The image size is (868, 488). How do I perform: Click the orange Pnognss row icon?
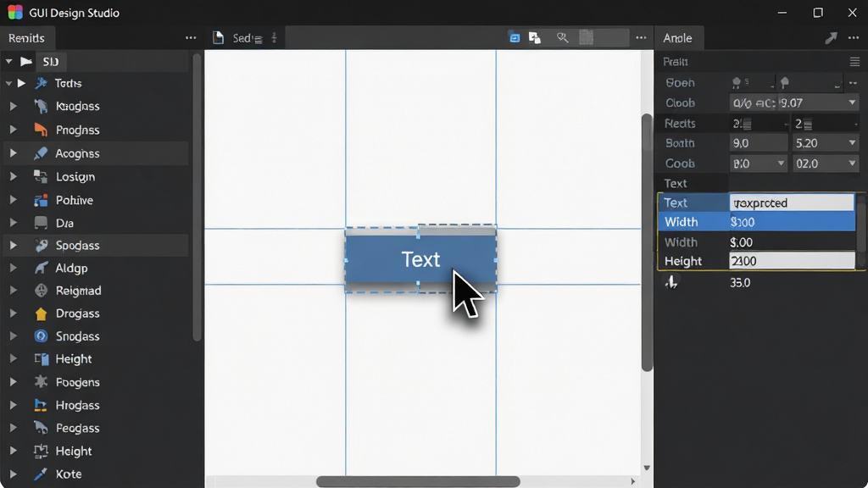41,130
